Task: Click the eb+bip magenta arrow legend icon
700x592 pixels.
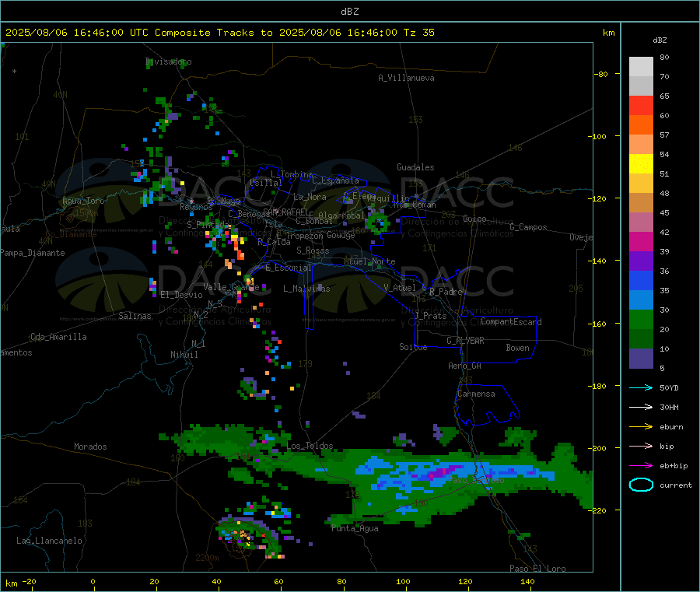Action: [641, 465]
